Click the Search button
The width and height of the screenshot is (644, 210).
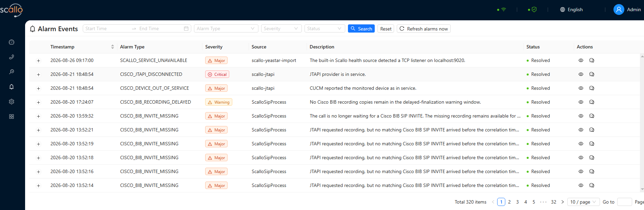(x=361, y=28)
